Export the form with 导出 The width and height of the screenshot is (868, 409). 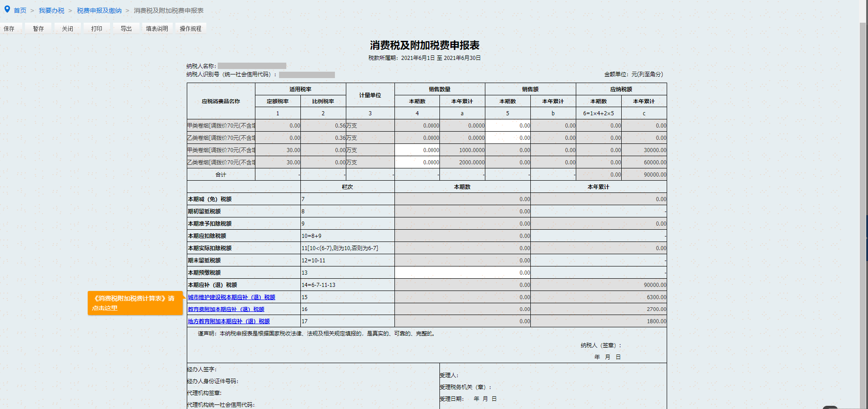(x=126, y=29)
